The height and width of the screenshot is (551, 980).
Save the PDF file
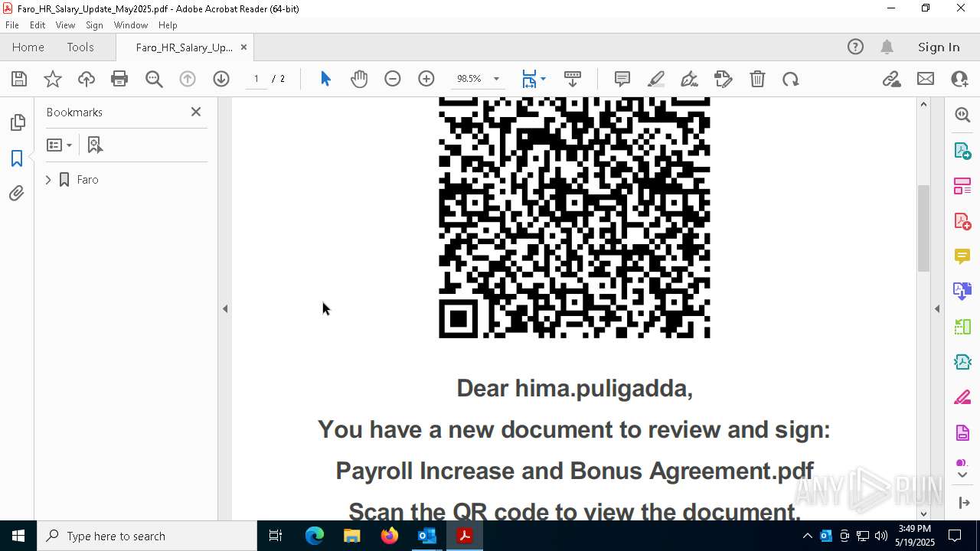tap(19, 79)
